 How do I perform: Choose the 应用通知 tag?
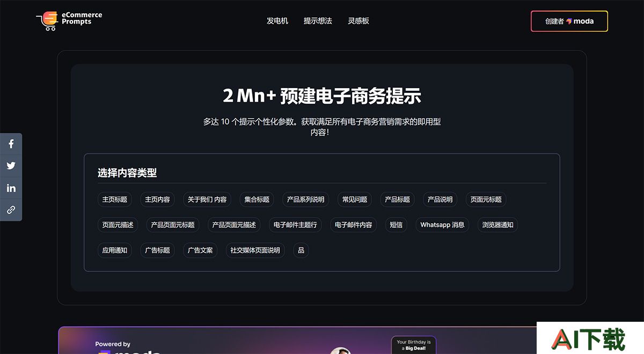click(115, 250)
